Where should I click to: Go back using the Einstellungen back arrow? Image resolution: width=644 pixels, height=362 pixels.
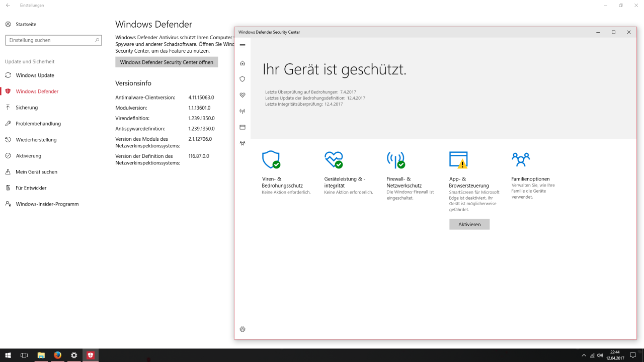8,6
